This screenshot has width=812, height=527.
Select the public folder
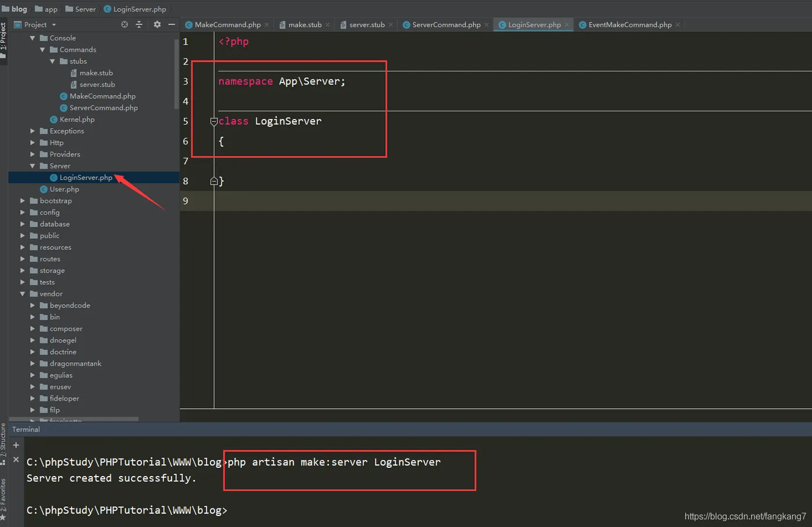[44, 235]
